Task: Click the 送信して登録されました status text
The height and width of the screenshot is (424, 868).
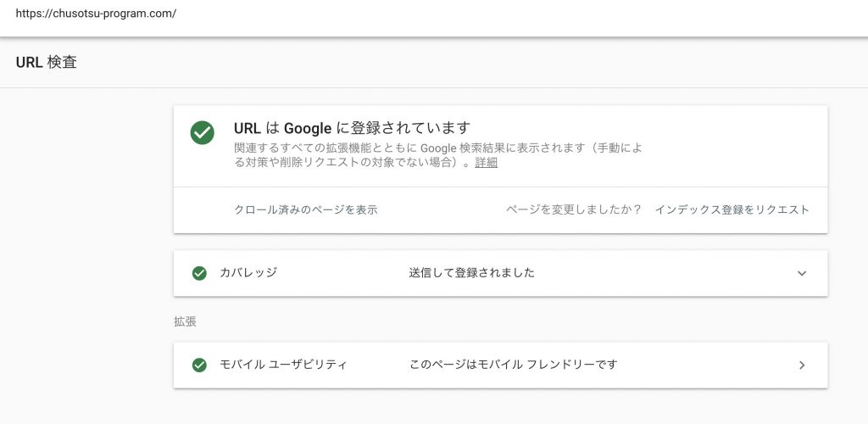Action: [471, 273]
